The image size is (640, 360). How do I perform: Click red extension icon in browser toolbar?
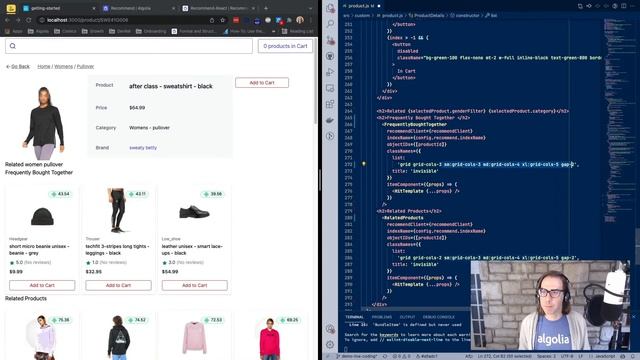click(x=236, y=20)
